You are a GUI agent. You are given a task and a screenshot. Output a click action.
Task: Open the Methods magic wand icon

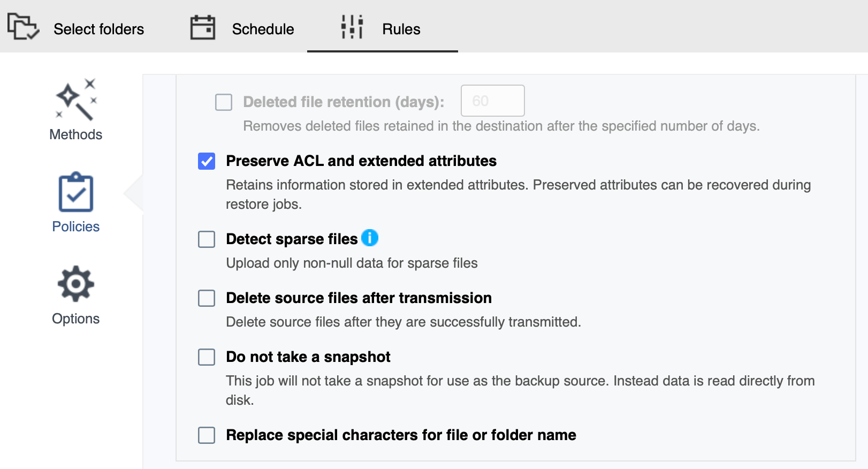click(77, 100)
